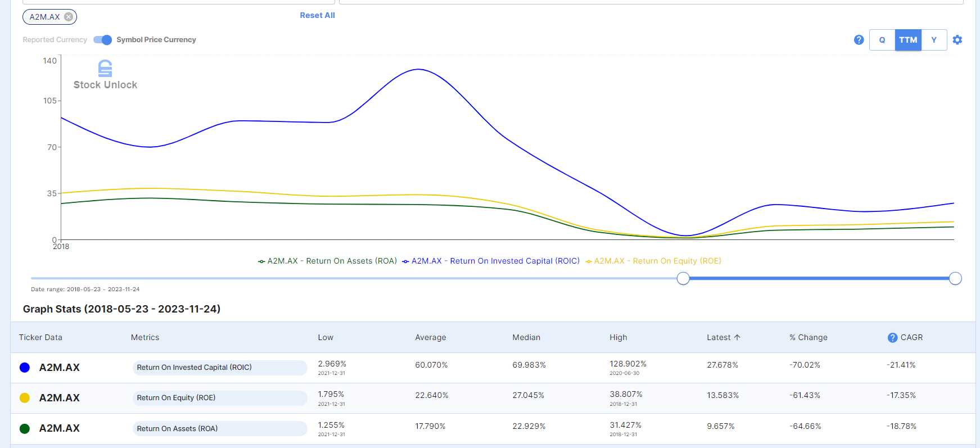Click ROIC latest value 27.678%

[x=722, y=365]
